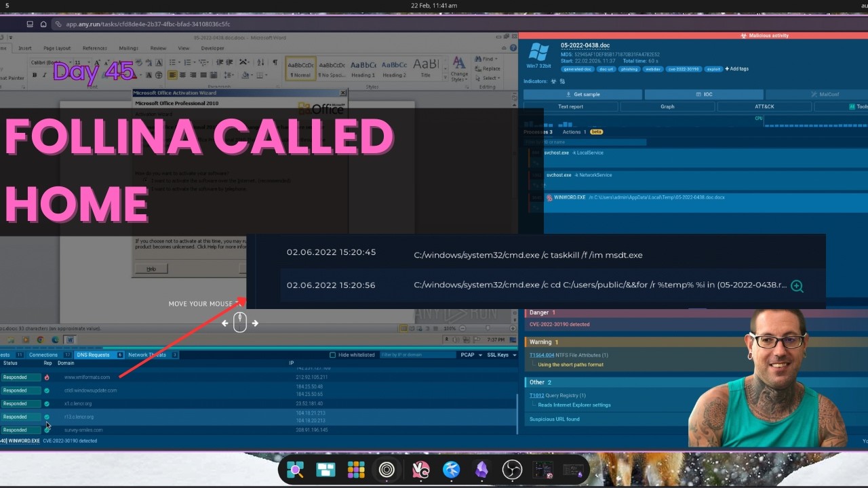Open the References tab in Word
This screenshot has width=868, height=488.
pos(94,48)
